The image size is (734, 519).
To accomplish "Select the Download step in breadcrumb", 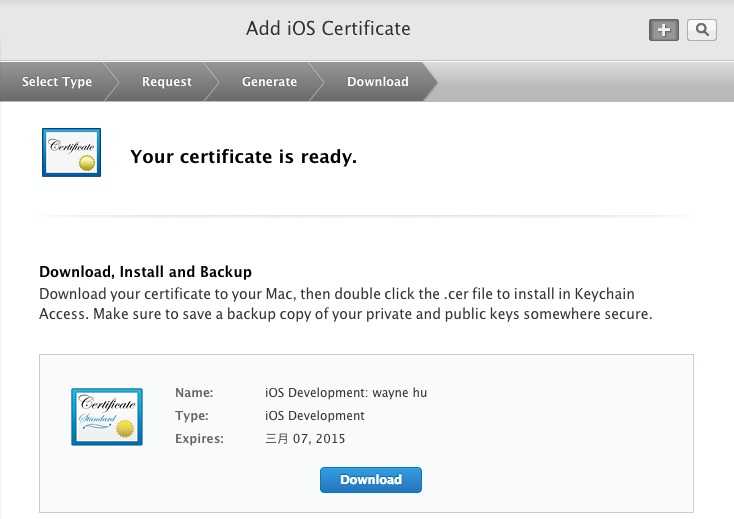I will [377, 82].
